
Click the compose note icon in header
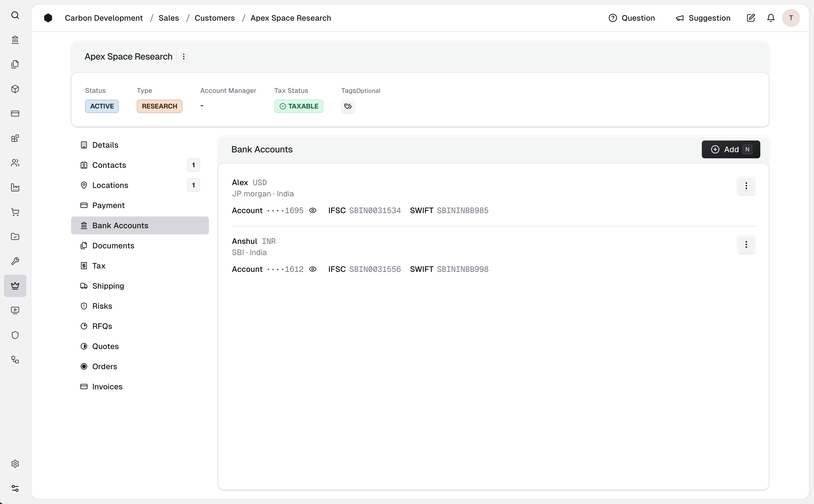751,18
